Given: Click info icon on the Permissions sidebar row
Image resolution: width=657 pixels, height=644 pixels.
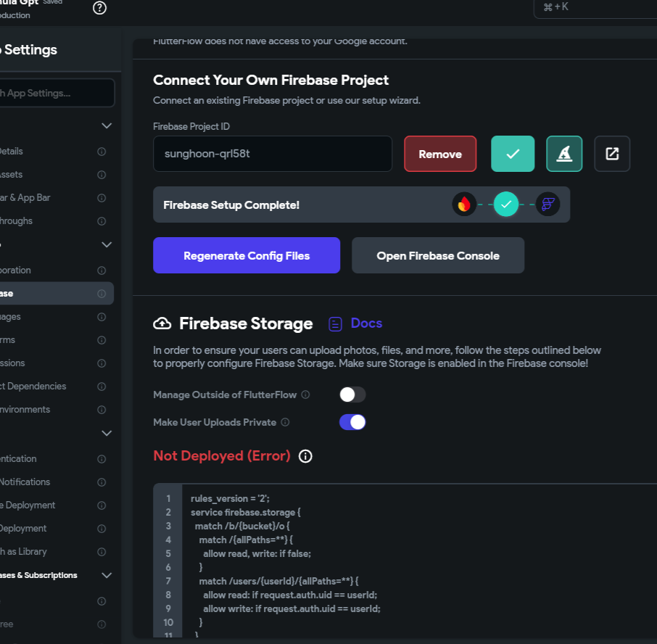Looking at the screenshot, I should (102, 363).
